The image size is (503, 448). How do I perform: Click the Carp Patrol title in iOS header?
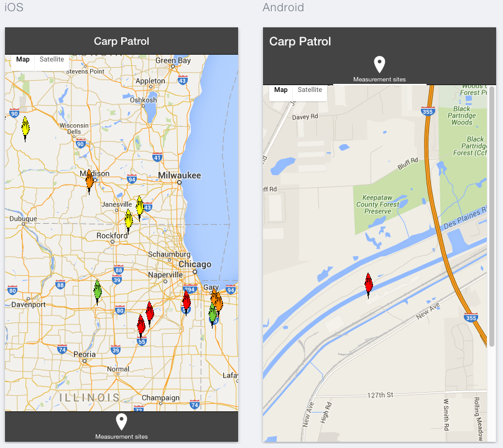122,41
